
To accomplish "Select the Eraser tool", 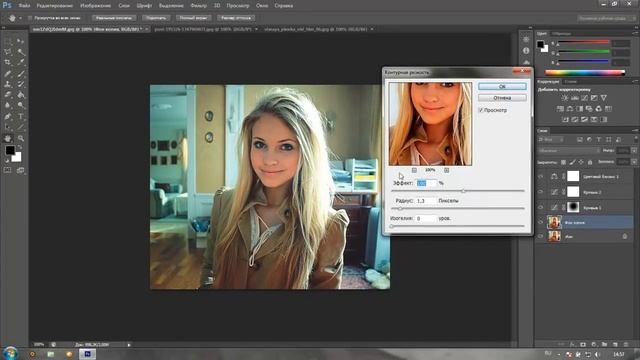I will click(8, 95).
